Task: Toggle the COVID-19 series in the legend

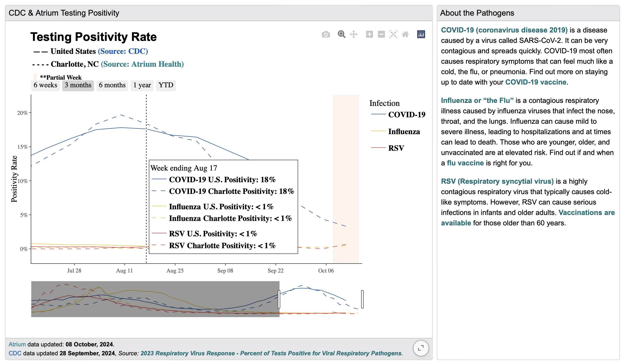Action: [x=406, y=115]
